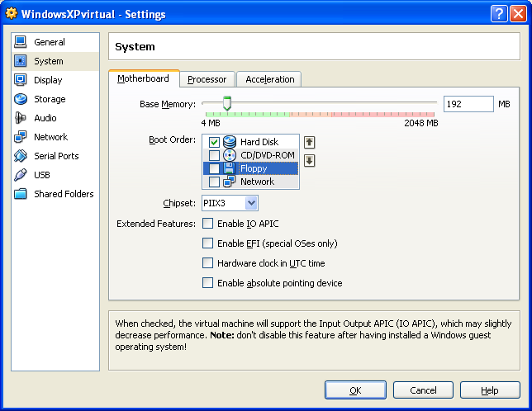This screenshot has width=532, height=411.
Task: Click the Shared Folders folder icon
Action: point(21,194)
